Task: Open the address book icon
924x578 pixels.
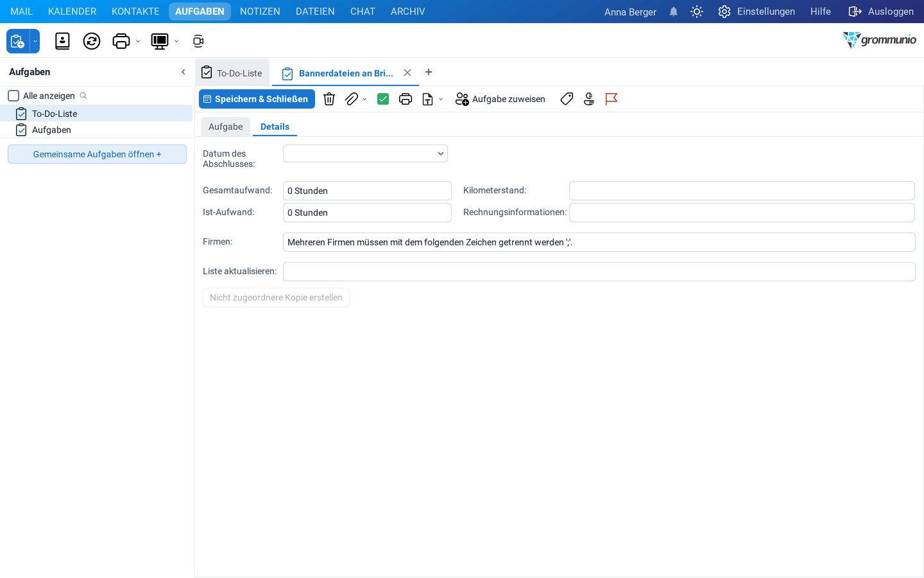Action: click(62, 41)
